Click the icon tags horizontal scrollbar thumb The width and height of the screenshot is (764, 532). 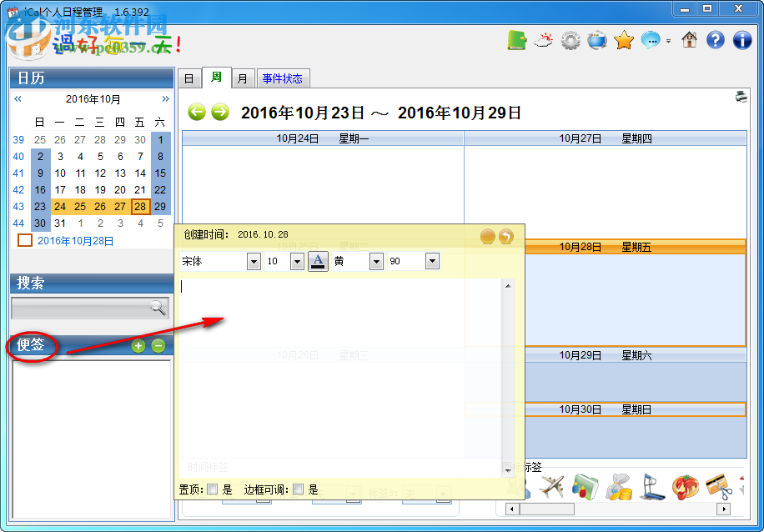coord(545,509)
